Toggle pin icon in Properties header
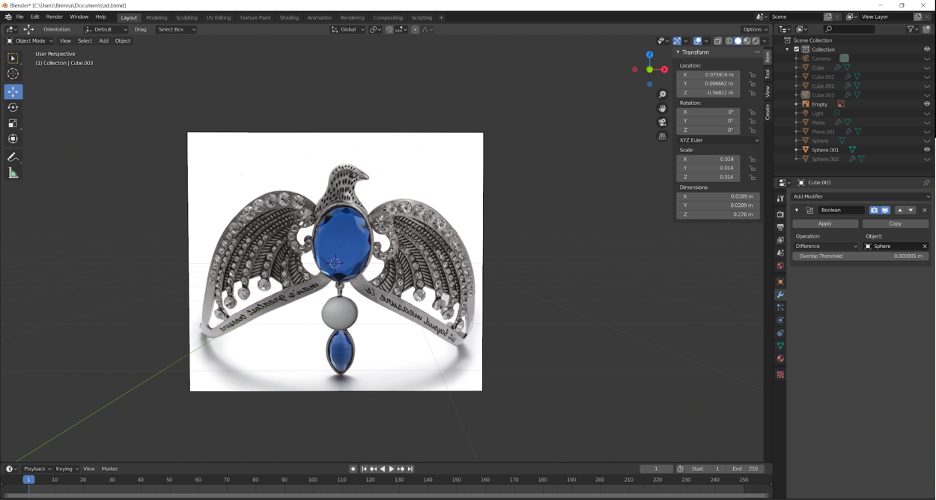 coord(926,183)
